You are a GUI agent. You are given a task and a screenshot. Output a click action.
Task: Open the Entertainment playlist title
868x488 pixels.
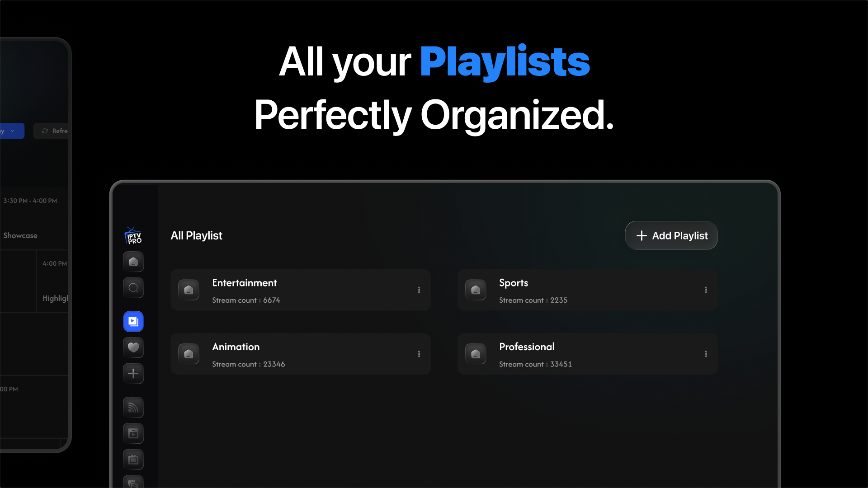pyautogui.click(x=245, y=283)
